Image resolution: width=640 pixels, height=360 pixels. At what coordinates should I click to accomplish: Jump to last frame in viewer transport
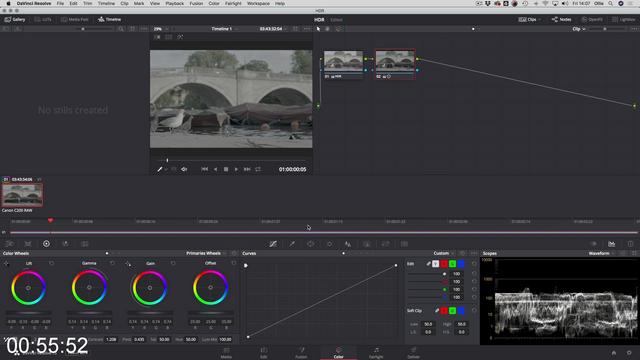pos(247,169)
